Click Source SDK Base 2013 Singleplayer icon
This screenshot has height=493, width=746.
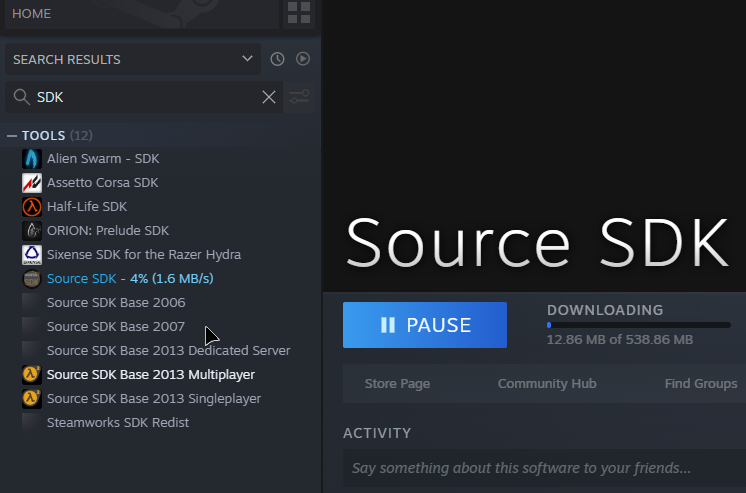tap(32, 399)
